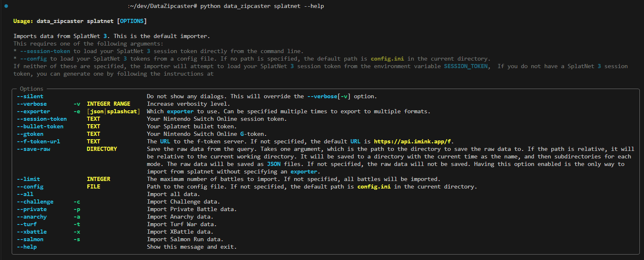Click the '[OPTIONS]' usage placeholder
This screenshot has height=260, width=644.
click(x=132, y=21)
